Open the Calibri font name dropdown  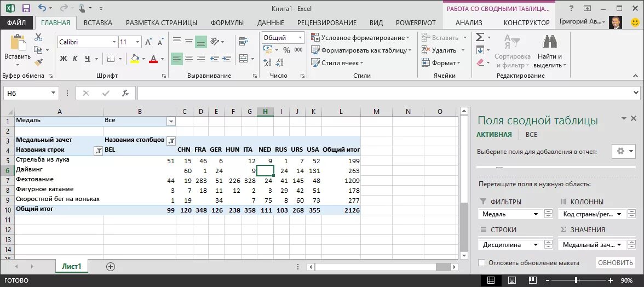pos(114,42)
